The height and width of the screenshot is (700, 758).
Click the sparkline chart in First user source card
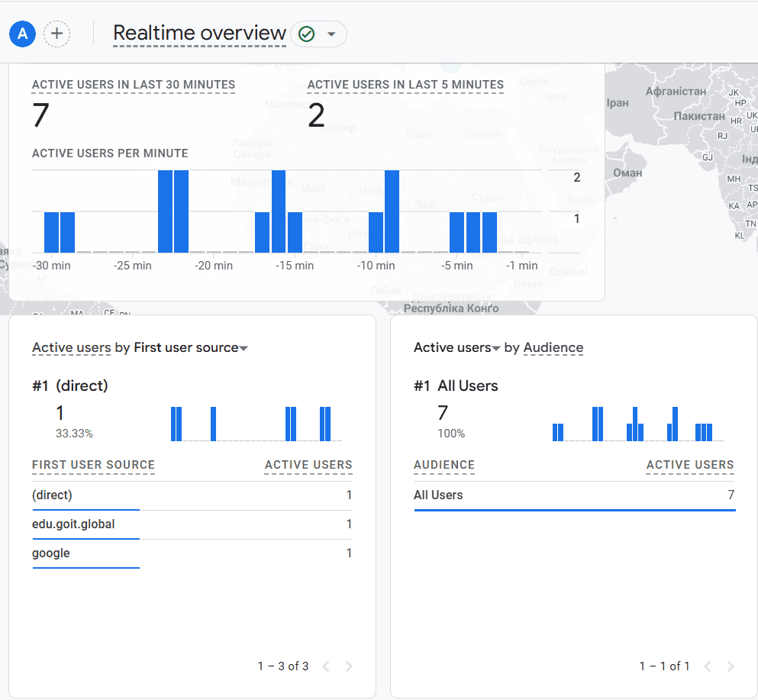pos(256,424)
